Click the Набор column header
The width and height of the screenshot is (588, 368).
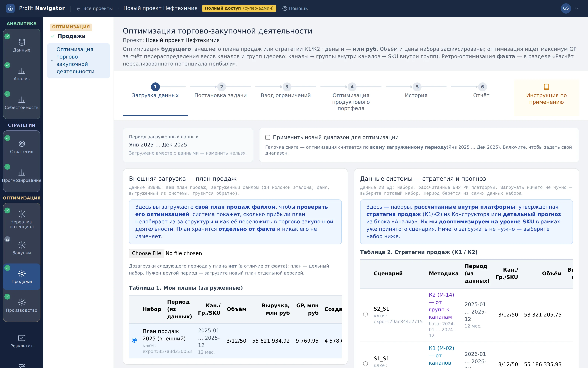click(152, 309)
